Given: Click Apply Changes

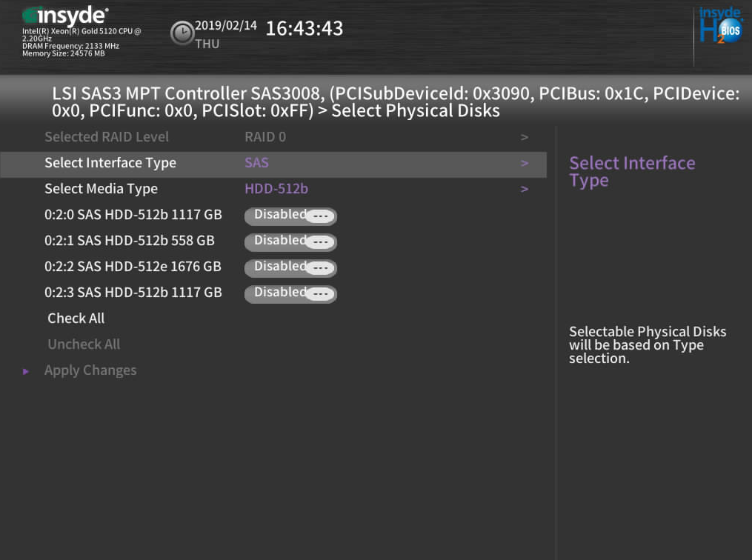Looking at the screenshot, I should (x=90, y=370).
